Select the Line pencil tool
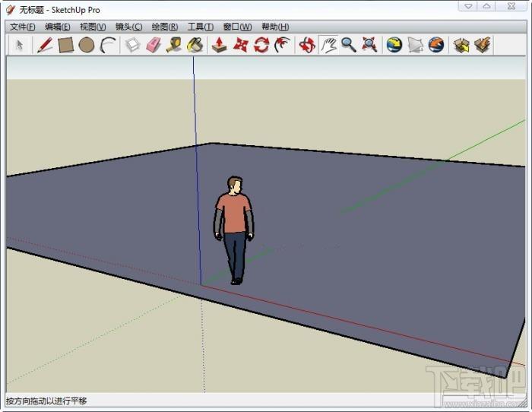Screen dimensions: 532x412 [44, 45]
